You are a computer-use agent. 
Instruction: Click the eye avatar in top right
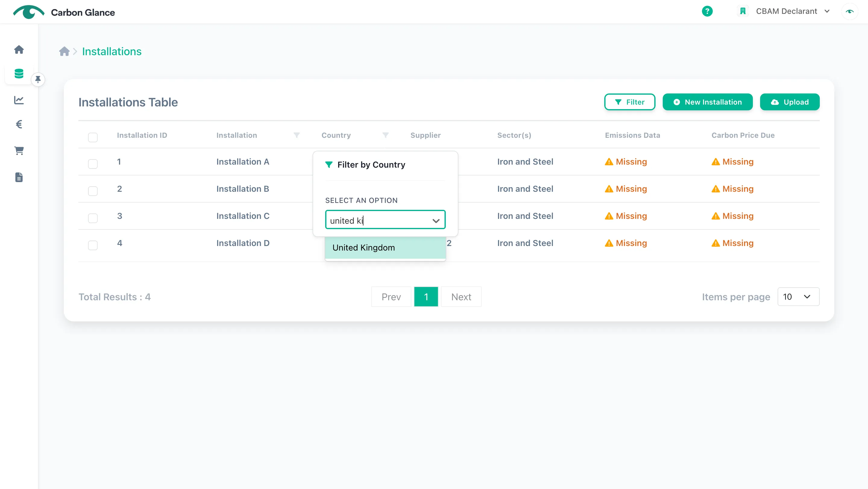click(x=850, y=11)
